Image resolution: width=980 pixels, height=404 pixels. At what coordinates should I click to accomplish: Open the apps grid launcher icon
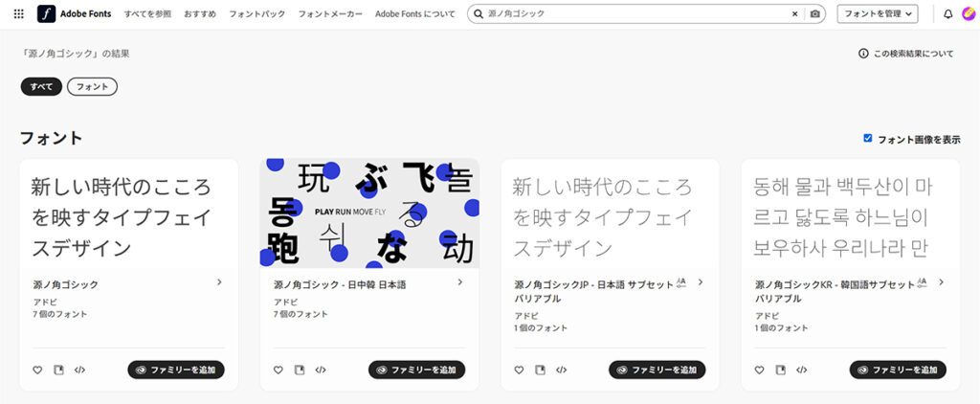point(19,13)
